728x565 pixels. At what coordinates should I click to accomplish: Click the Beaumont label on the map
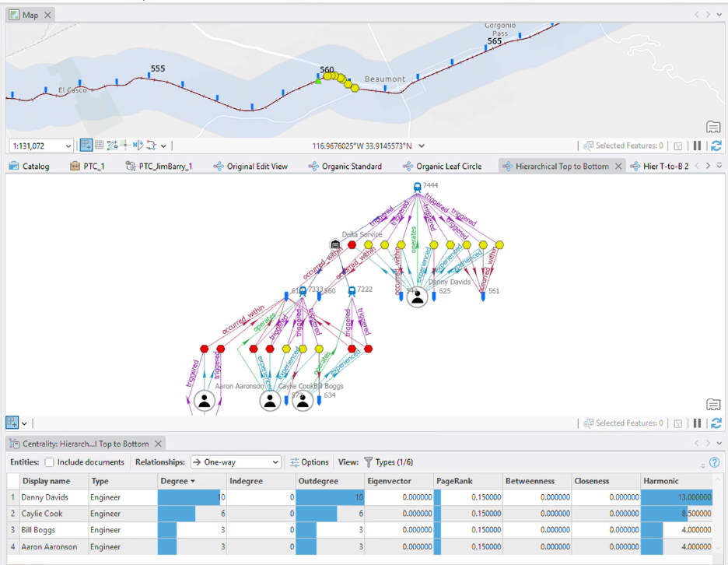[x=385, y=79]
